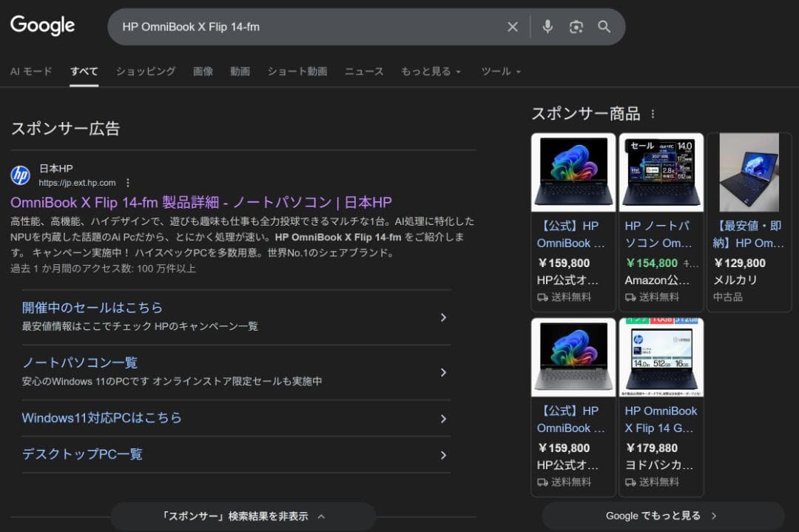
Task: Open the ツール dropdown
Action: tap(497, 71)
